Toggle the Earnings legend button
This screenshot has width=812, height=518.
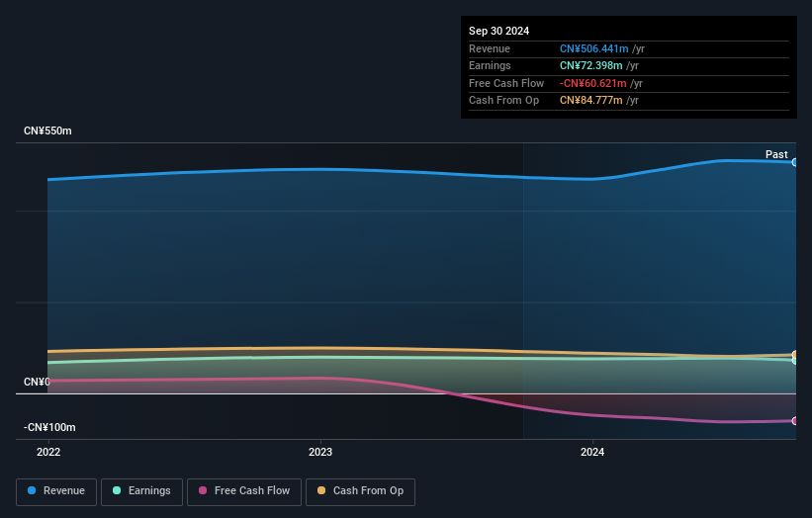141,491
